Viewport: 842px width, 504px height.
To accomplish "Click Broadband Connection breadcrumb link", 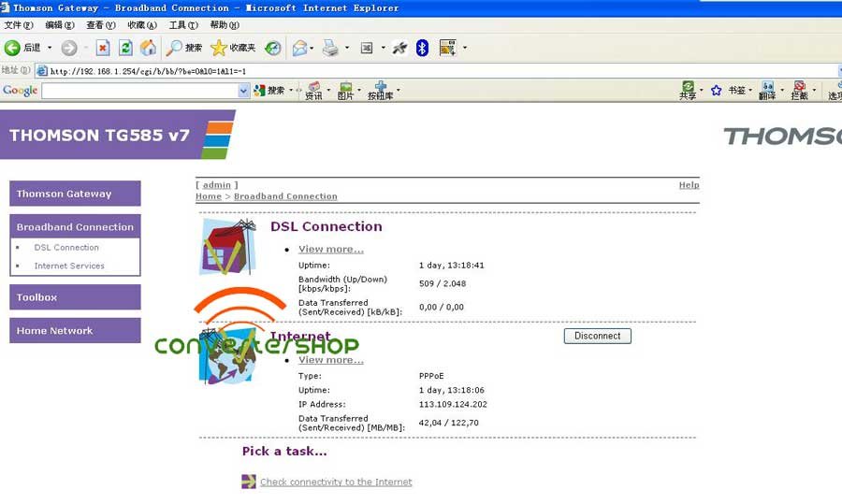I will coord(285,196).
